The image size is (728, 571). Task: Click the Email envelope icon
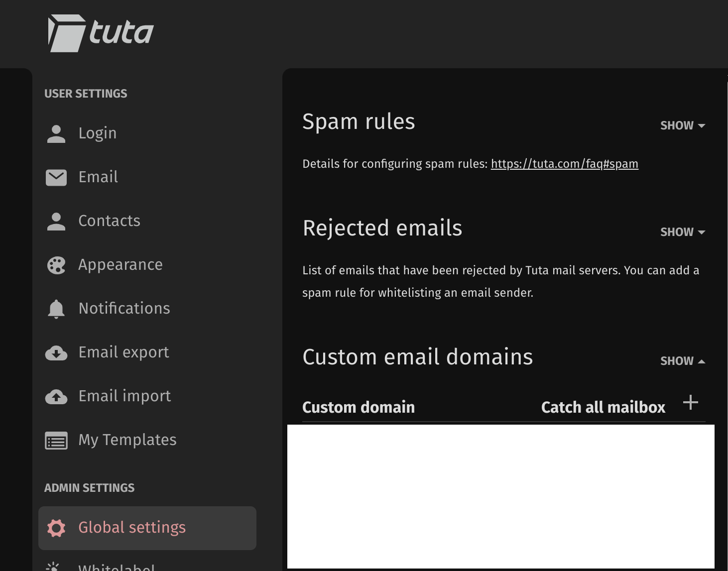tap(56, 177)
